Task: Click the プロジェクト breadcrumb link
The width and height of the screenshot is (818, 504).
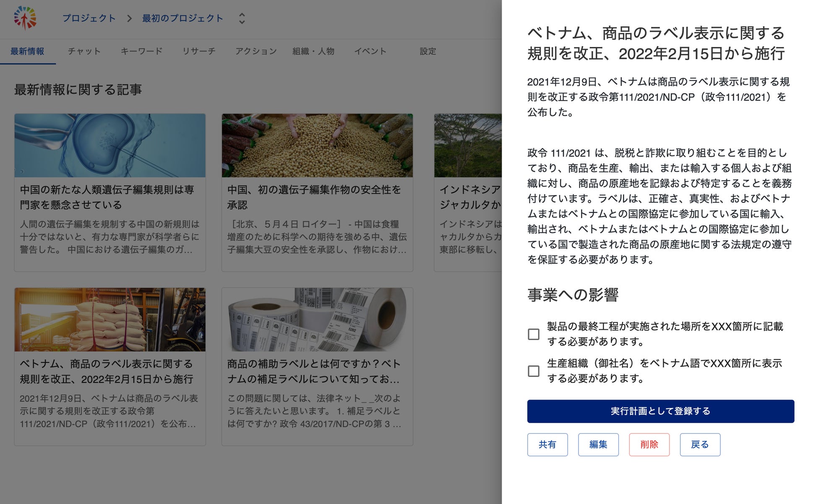Action: (x=89, y=18)
